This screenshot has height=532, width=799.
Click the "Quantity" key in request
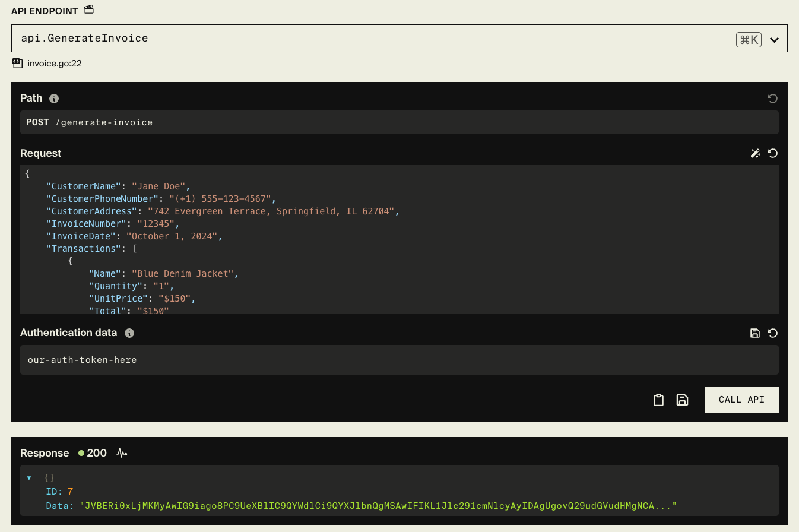[x=115, y=286]
